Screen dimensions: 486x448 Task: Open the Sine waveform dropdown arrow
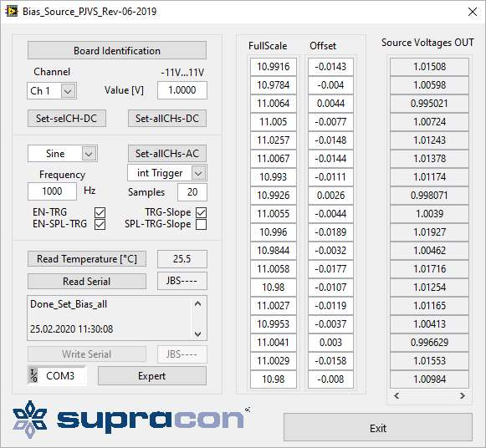(x=89, y=154)
